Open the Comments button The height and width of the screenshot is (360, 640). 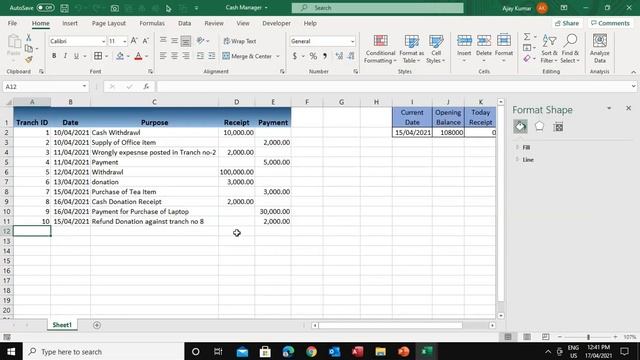pos(610,23)
